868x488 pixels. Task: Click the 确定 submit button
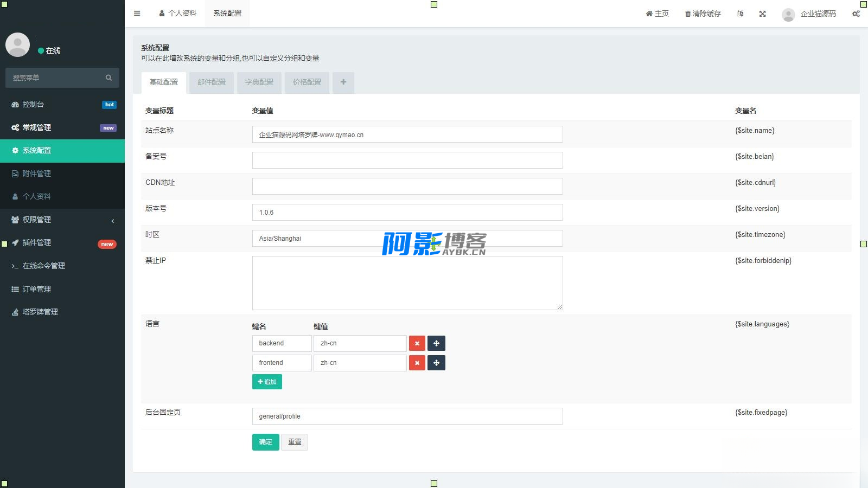(266, 442)
